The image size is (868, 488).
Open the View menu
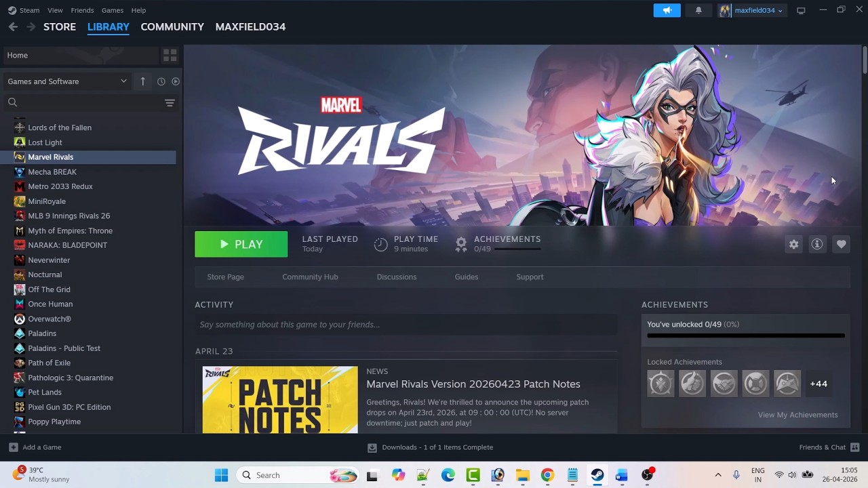coord(55,10)
